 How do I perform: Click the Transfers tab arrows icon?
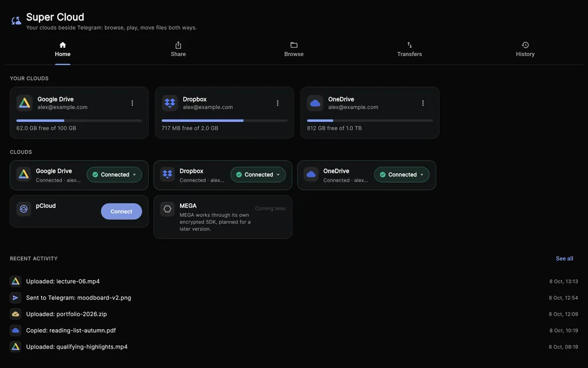coord(409,45)
